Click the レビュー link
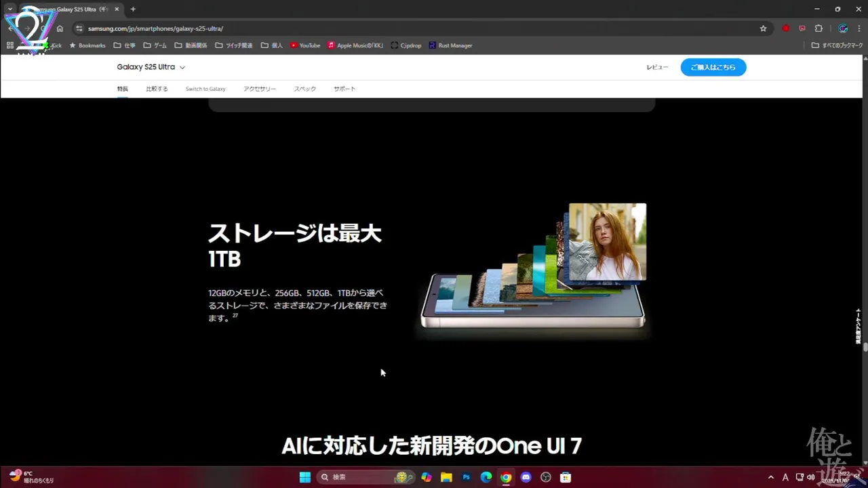Screen dimensions: 868x488 point(657,67)
